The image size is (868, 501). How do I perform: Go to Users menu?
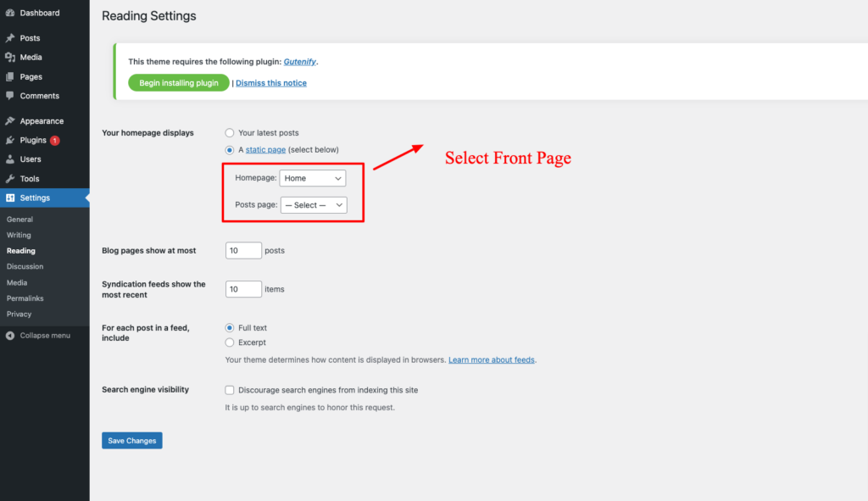pyautogui.click(x=31, y=159)
